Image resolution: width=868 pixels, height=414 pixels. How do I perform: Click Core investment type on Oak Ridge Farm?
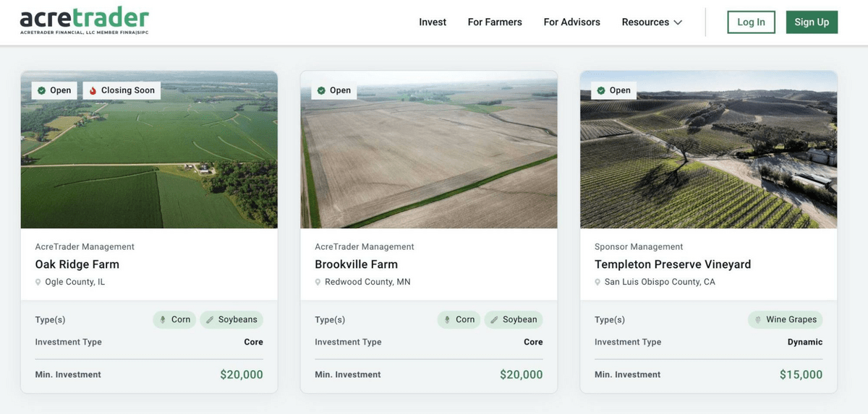coord(254,342)
